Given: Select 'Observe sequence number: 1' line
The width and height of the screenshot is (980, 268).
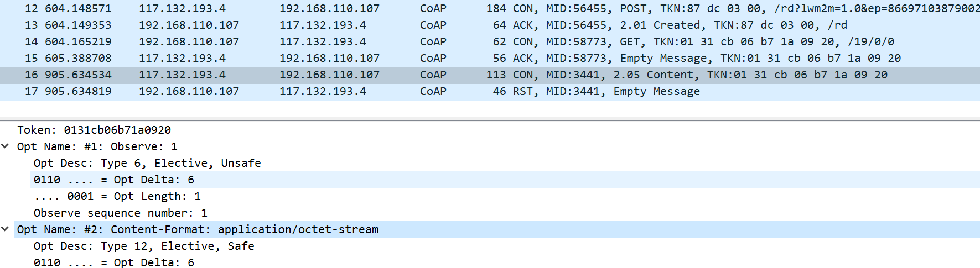Looking at the screenshot, I should (x=121, y=213).
